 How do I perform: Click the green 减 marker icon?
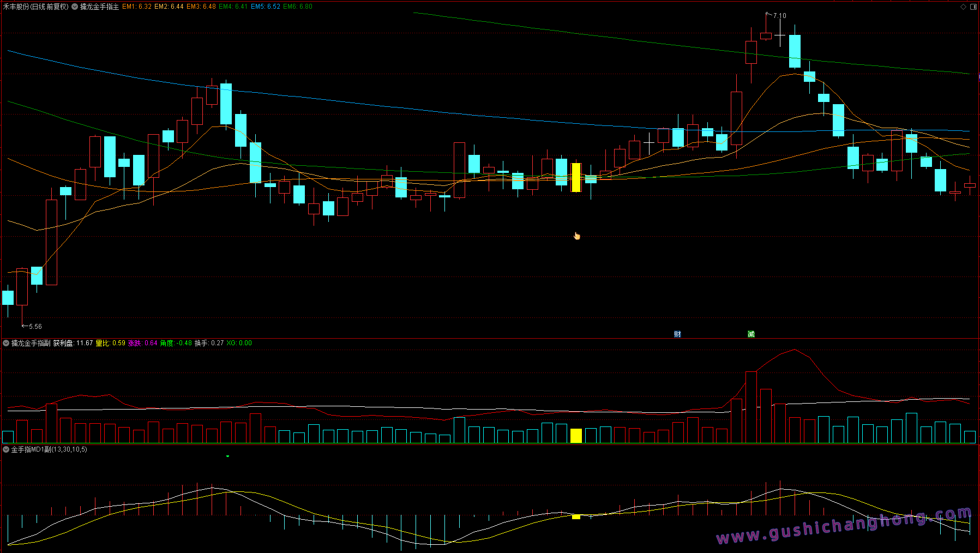(751, 334)
